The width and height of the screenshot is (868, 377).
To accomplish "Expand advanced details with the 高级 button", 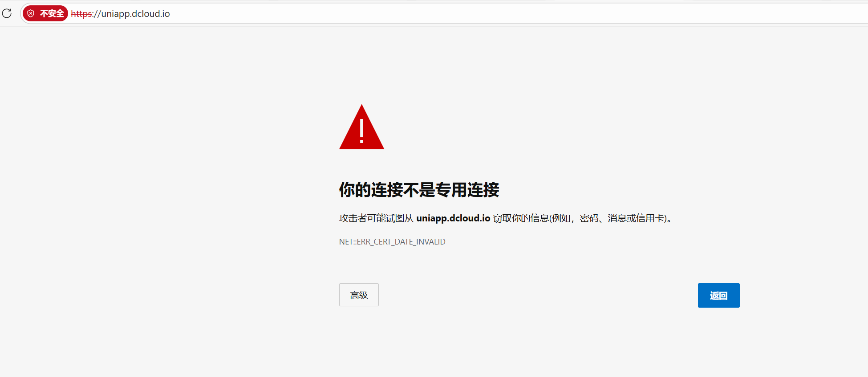I will point(359,295).
